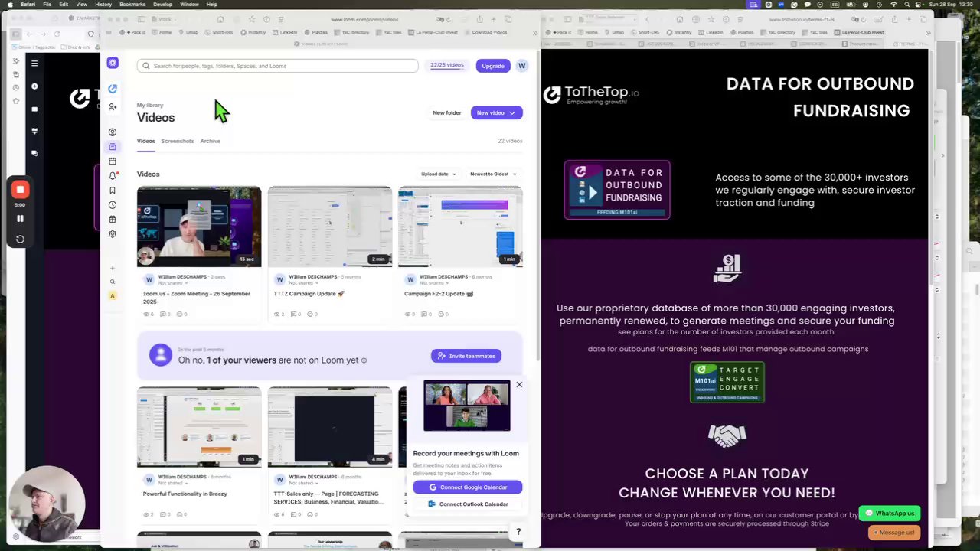This screenshot has width=980, height=551.
Task: Expand 'Not shared' under Zoom Meeting video
Action: (x=172, y=283)
